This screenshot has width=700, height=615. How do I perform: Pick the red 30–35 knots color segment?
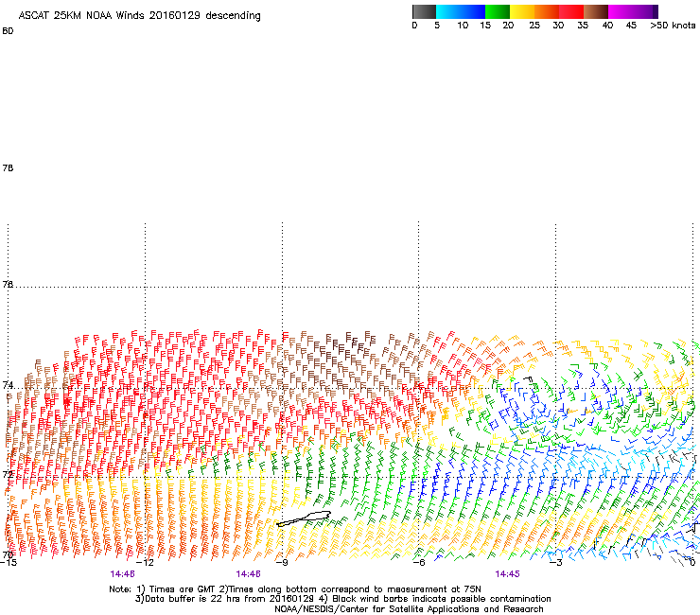coord(571,11)
